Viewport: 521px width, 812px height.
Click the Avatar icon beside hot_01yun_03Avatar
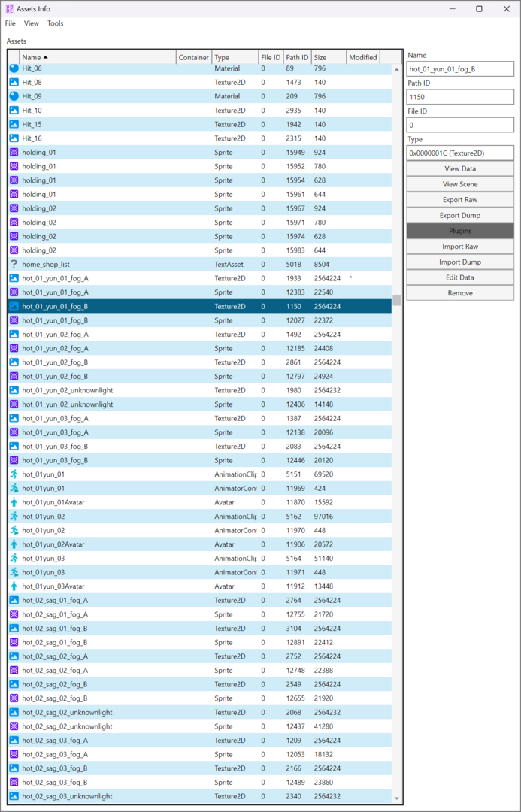[14, 586]
